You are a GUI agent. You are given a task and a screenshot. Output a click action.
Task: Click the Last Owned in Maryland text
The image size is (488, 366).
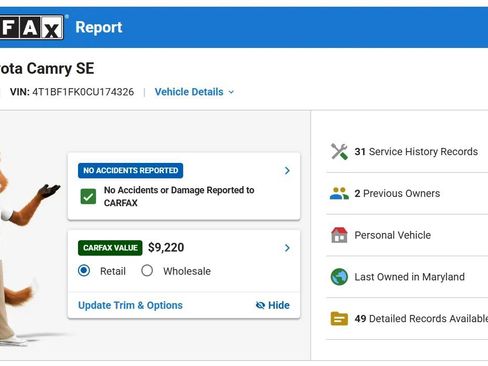coord(409,277)
